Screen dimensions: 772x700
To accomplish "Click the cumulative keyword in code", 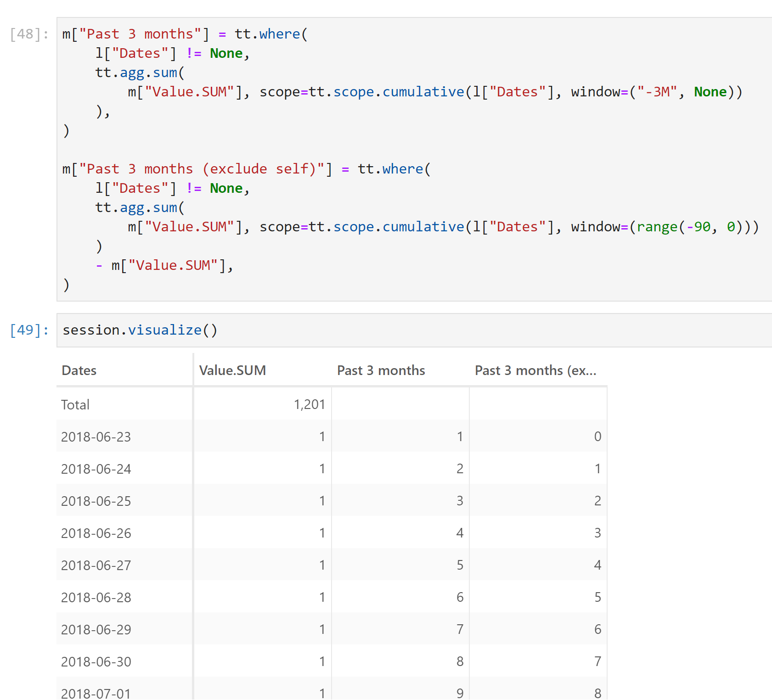I will 423,91.
